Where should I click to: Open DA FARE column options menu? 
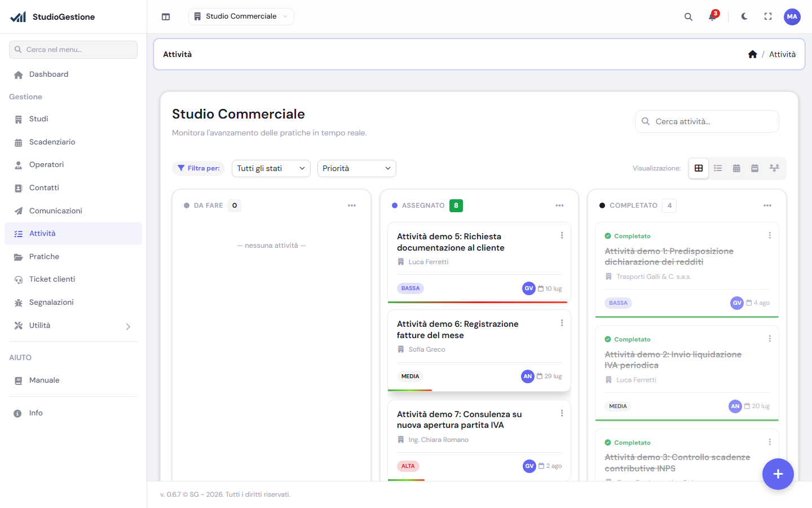coord(352,205)
